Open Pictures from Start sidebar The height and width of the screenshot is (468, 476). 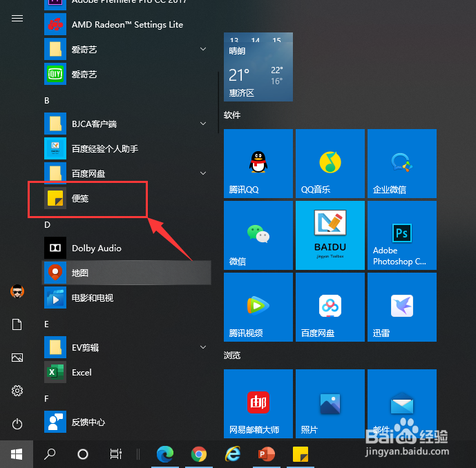17,358
